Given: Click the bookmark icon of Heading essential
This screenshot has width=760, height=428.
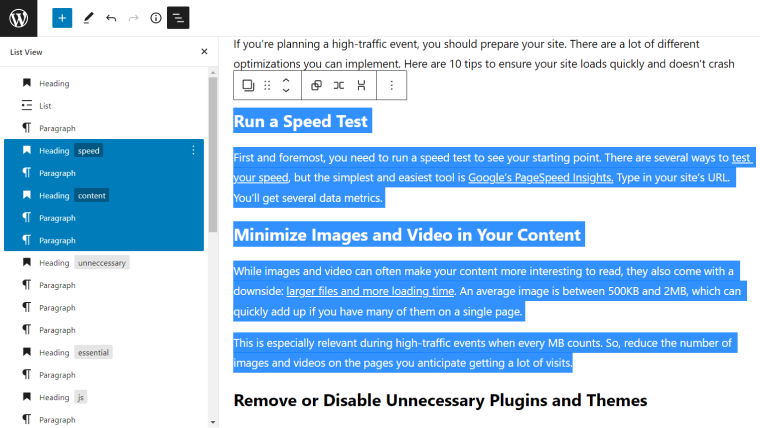Looking at the screenshot, I should click(27, 352).
